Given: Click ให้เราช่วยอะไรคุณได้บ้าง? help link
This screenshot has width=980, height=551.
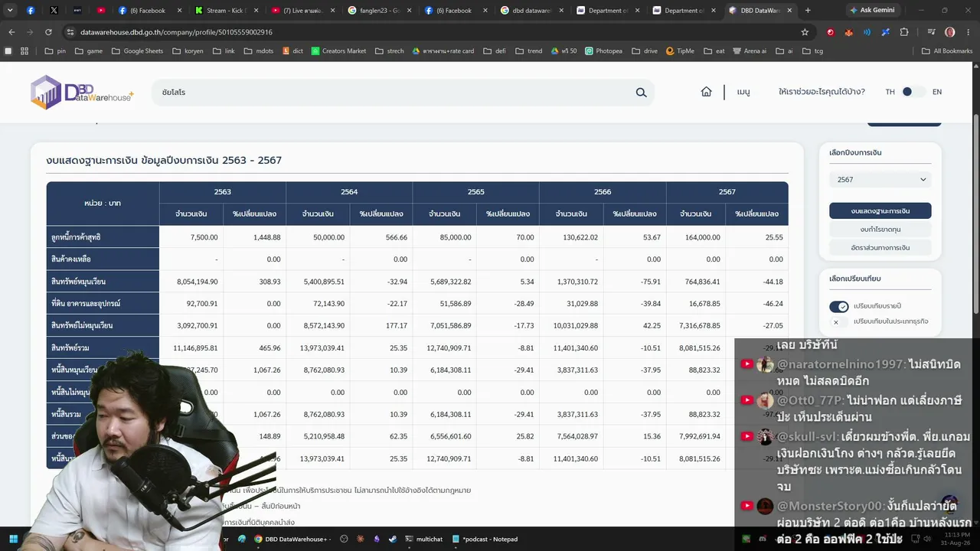Looking at the screenshot, I should (822, 92).
